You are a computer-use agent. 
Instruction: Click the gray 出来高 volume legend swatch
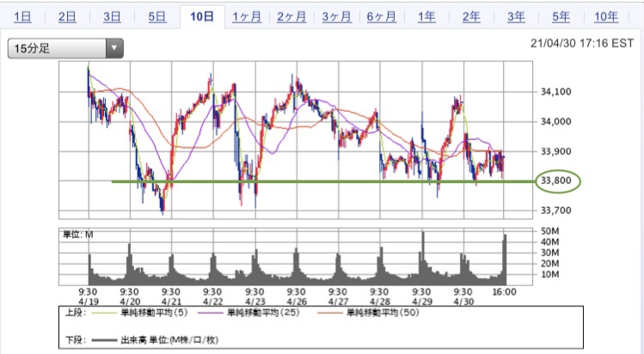click(104, 340)
